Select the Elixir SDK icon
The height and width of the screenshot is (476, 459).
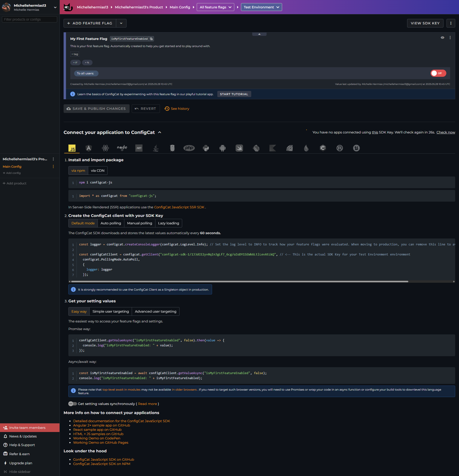[x=306, y=148]
